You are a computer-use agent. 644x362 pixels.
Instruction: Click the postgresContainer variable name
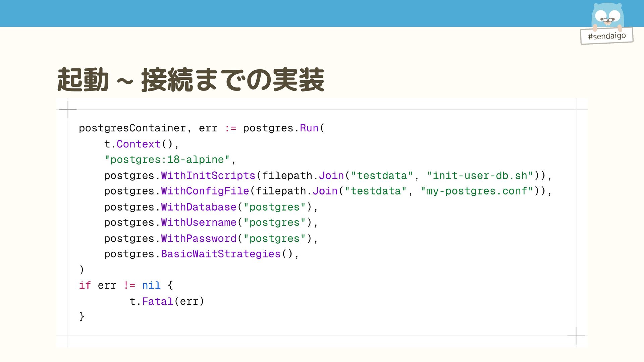(x=132, y=128)
